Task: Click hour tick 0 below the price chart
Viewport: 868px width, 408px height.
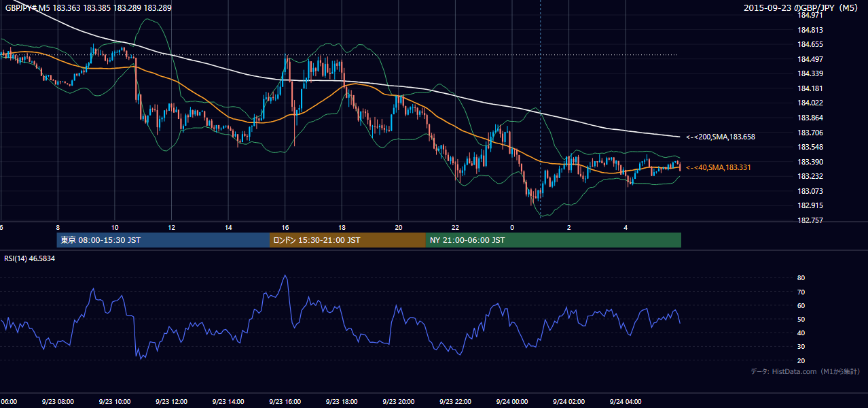Action: click(512, 228)
